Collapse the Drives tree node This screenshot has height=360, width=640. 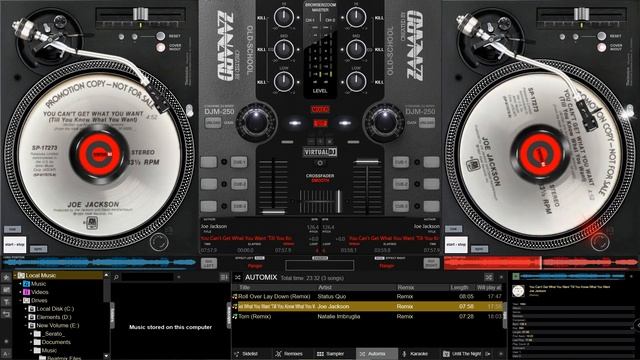pyautogui.click(x=20, y=300)
